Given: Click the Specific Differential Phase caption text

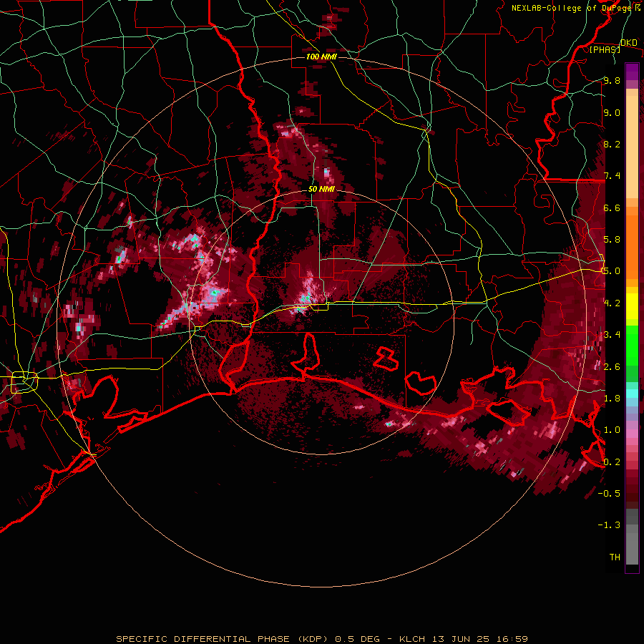Looking at the screenshot, I should (322, 639).
